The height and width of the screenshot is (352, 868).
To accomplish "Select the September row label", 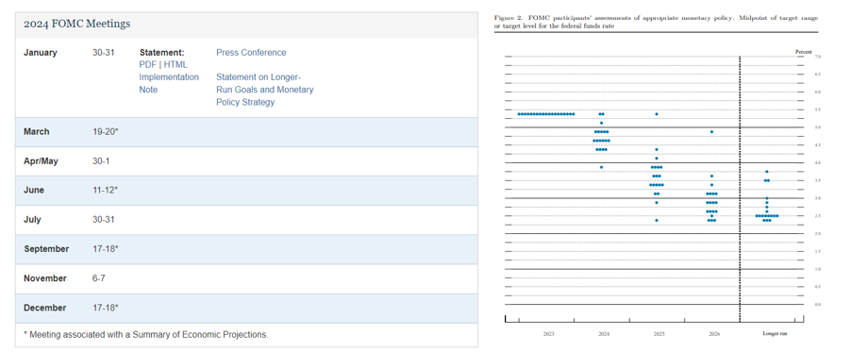I will (x=46, y=248).
